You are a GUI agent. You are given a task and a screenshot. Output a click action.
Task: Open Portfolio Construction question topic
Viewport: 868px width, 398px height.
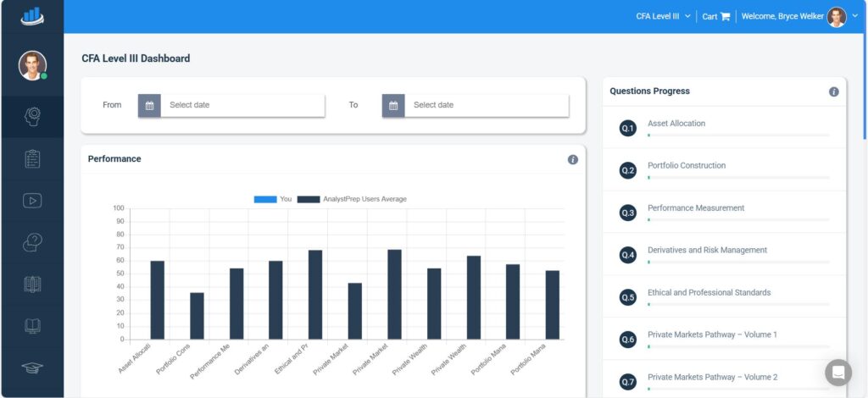(x=687, y=165)
